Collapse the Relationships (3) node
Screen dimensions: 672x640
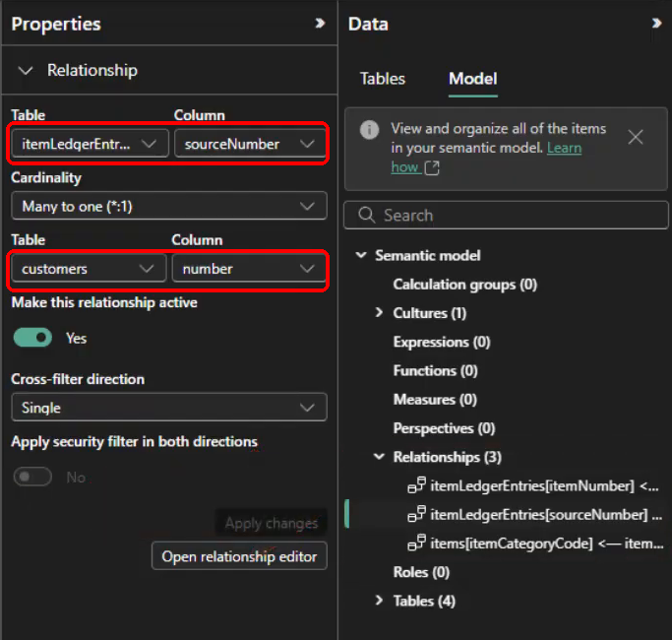(x=379, y=457)
